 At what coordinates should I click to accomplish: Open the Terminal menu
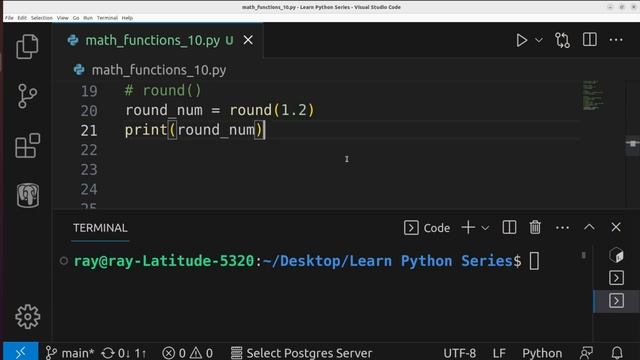pyautogui.click(x=107, y=18)
